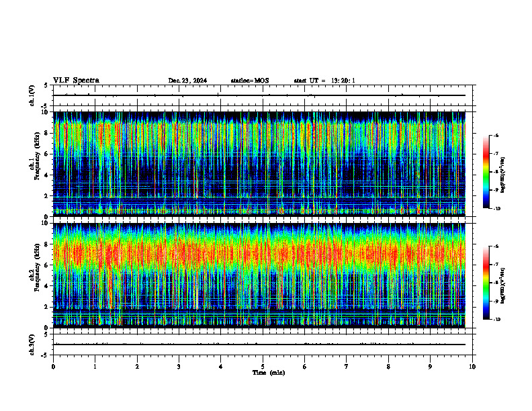
Task: Click the time axis tick label '9'
Action: (x=430, y=367)
